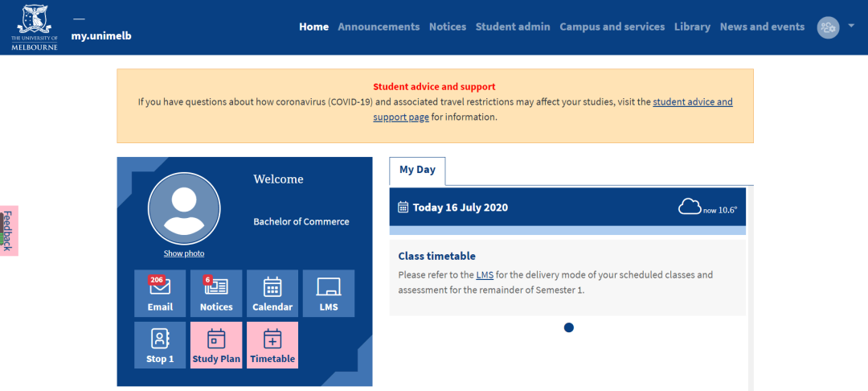Launch the LMS tile
Image resolution: width=868 pixels, height=391 pixels.
(328, 293)
